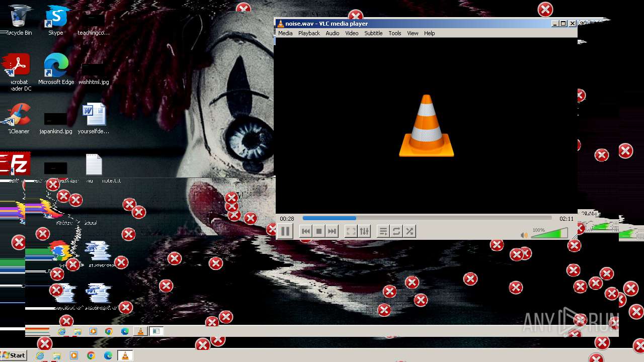This screenshot has height=362, width=644.
Task: Adjust the VLC volume slider
Action: coord(549,233)
